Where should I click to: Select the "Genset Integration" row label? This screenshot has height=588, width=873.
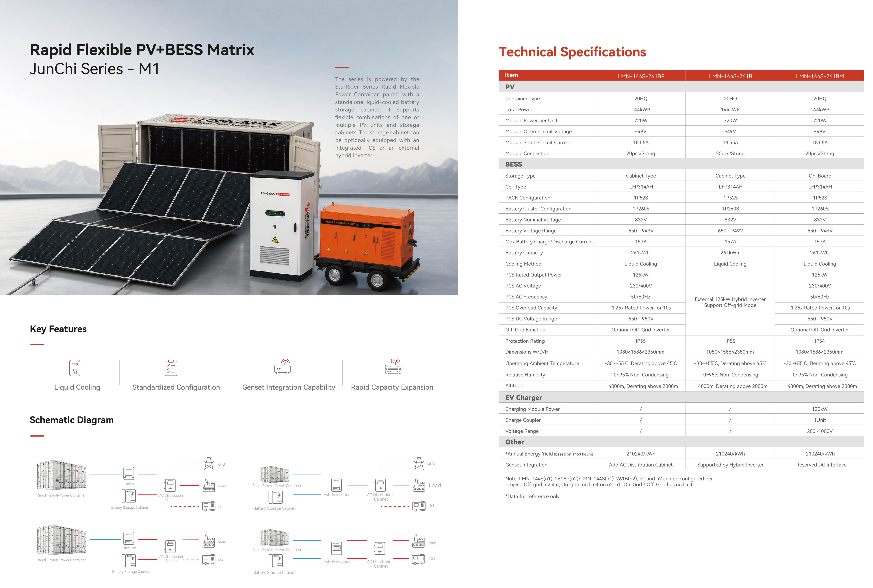526,465
